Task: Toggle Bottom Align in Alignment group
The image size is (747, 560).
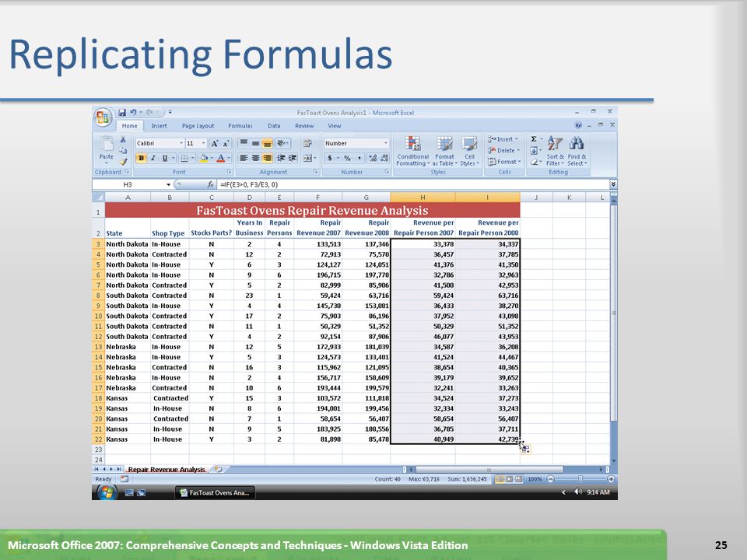Action: [267, 143]
